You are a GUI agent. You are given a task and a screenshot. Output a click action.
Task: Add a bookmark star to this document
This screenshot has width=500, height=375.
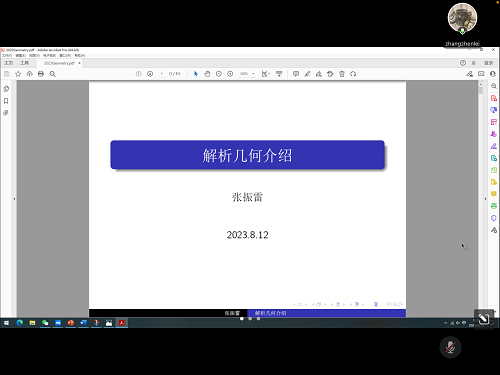(x=18, y=74)
